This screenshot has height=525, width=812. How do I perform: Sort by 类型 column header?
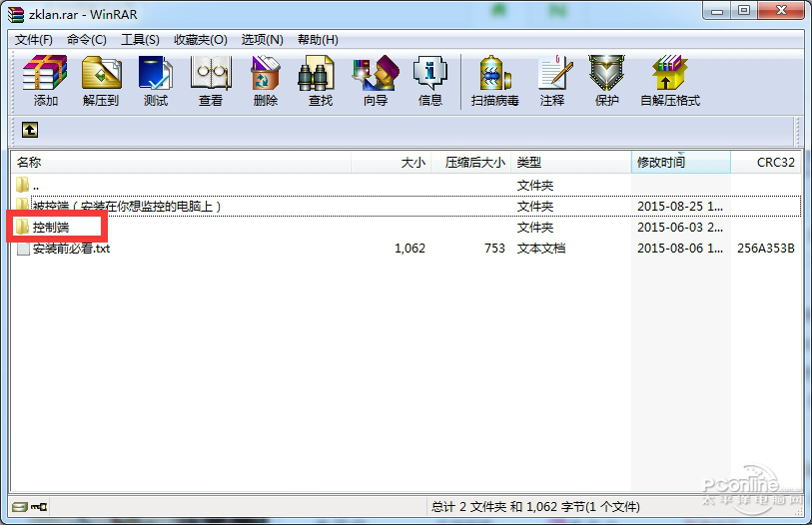pos(571,163)
